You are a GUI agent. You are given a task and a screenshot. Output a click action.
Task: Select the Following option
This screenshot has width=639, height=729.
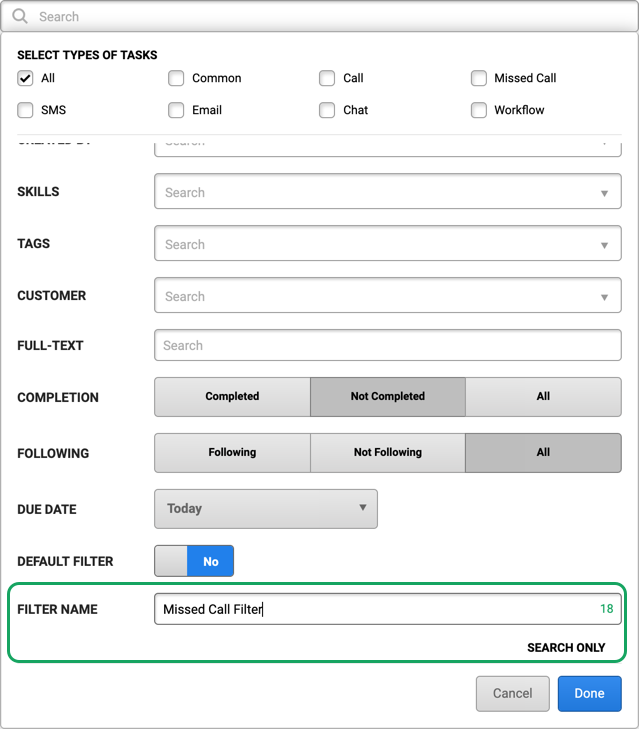click(232, 453)
